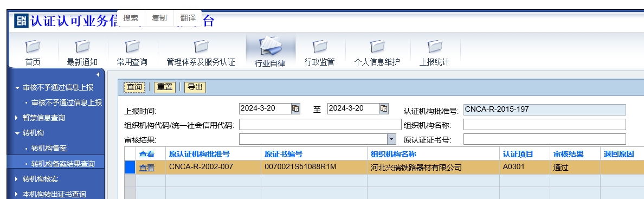Click the 重置 button
Viewport: 644px width, 199px height.
coord(165,87)
